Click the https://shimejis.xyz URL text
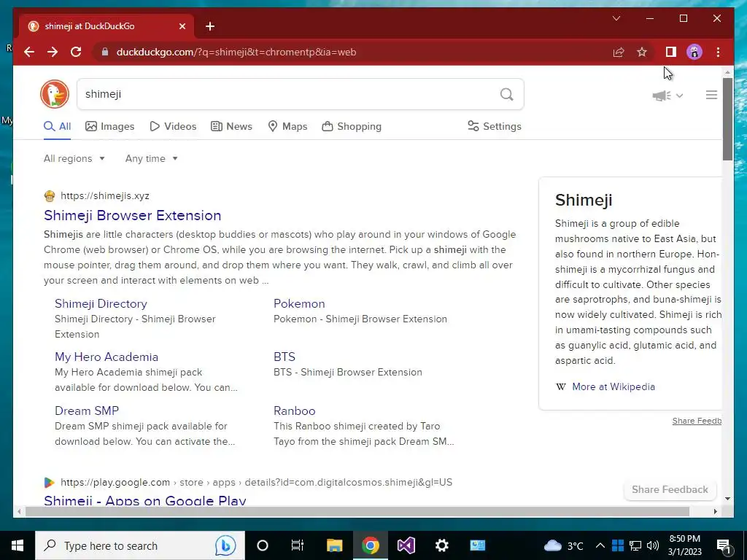This screenshot has height=560, width=747. 105,195
